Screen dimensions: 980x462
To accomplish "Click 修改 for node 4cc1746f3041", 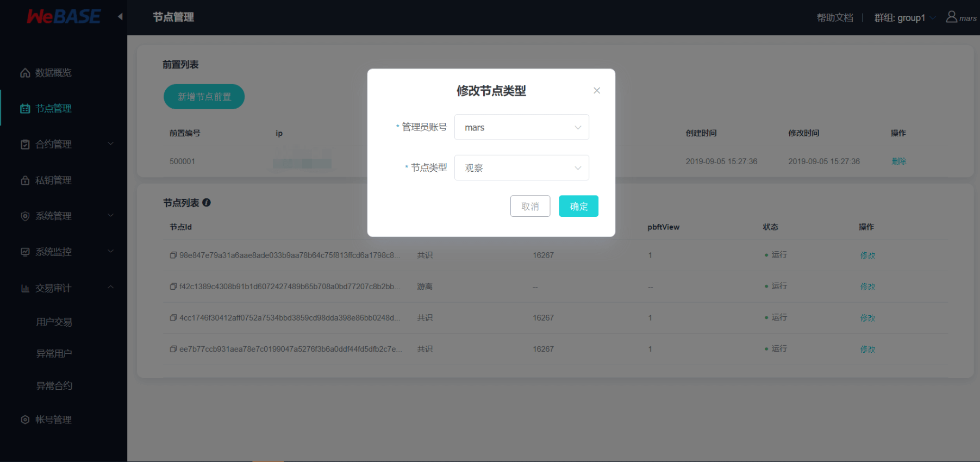I will coord(867,318).
